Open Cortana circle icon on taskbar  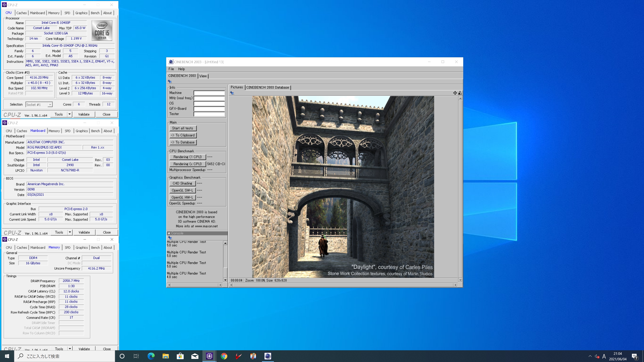[122, 356]
